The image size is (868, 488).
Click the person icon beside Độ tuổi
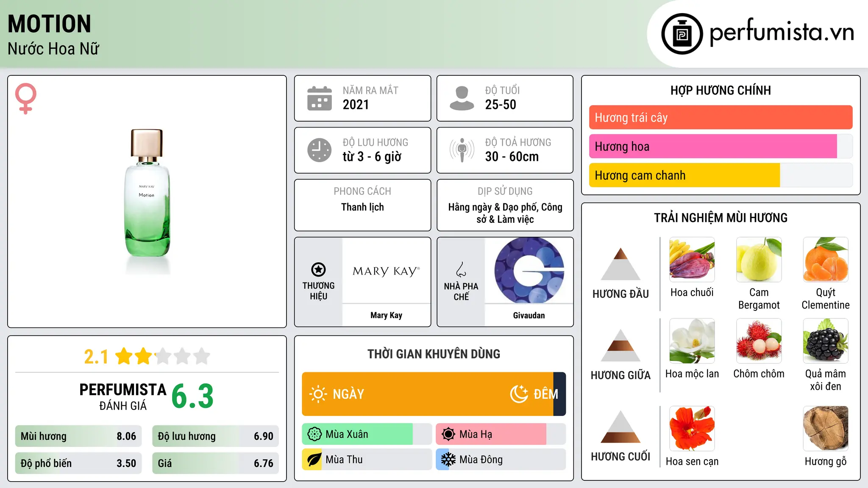pyautogui.click(x=462, y=98)
